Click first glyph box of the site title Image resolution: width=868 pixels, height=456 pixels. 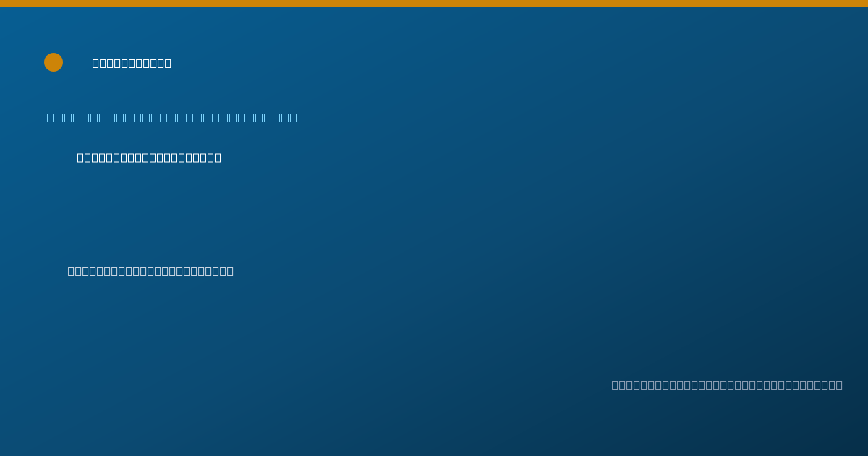coord(96,63)
